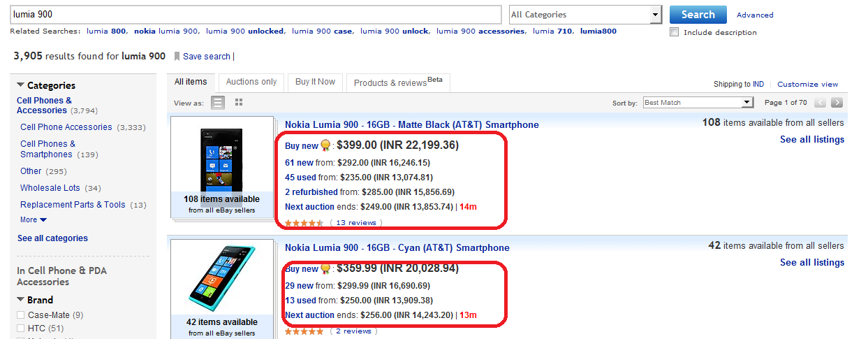Select the All items tab
This screenshot has width=868, height=339.
[191, 82]
